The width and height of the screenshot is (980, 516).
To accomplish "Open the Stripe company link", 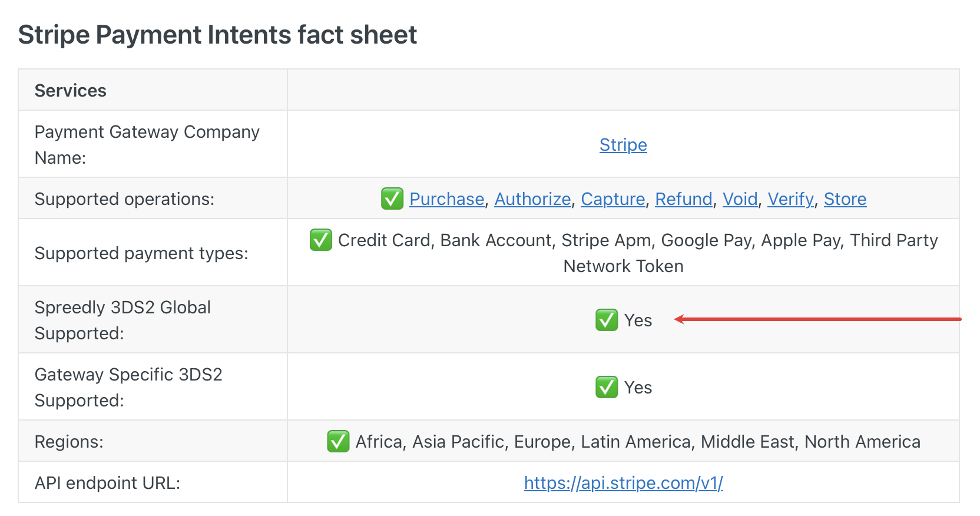I will [x=623, y=145].
